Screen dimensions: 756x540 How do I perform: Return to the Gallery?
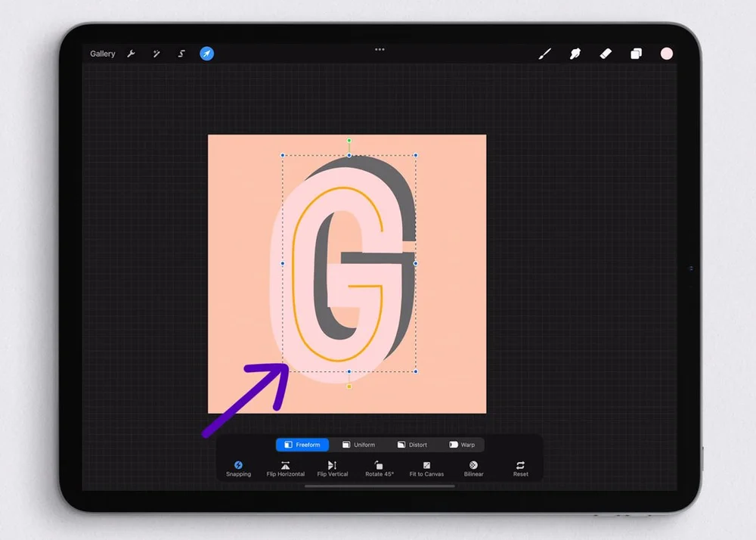pyautogui.click(x=101, y=54)
